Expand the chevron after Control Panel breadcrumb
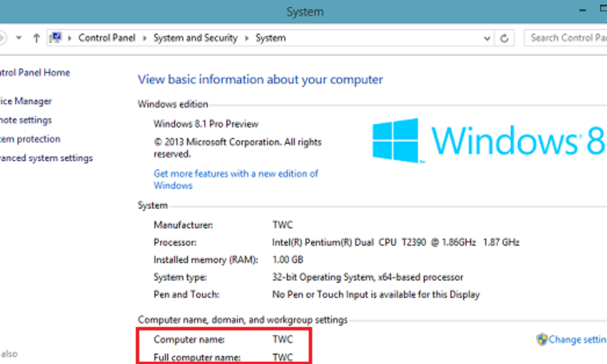The height and width of the screenshot is (364, 607). (x=145, y=38)
